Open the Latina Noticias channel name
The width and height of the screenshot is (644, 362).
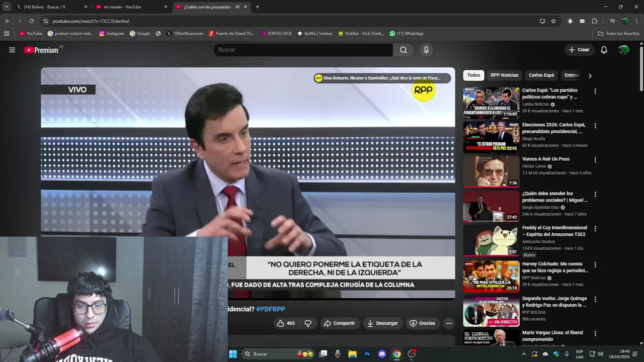click(535, 104)
